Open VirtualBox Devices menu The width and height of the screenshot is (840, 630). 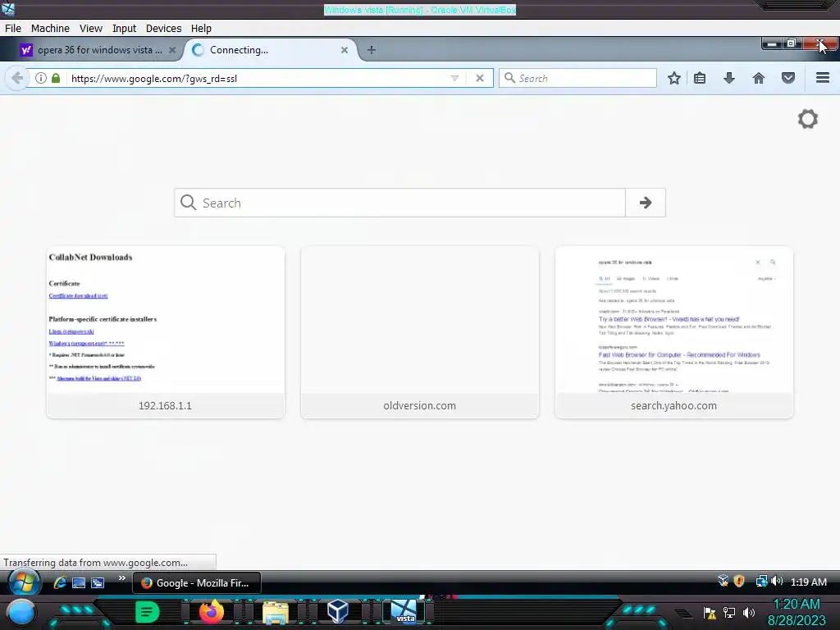[x=163, y=29]
